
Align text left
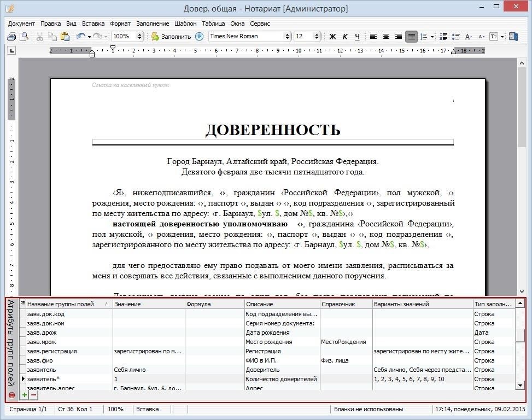click(373, 36)
